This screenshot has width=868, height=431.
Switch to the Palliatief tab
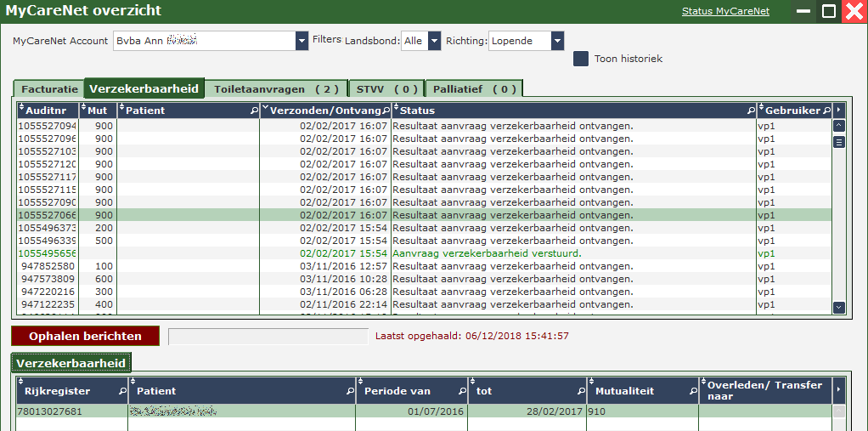[x=474, y=88]
